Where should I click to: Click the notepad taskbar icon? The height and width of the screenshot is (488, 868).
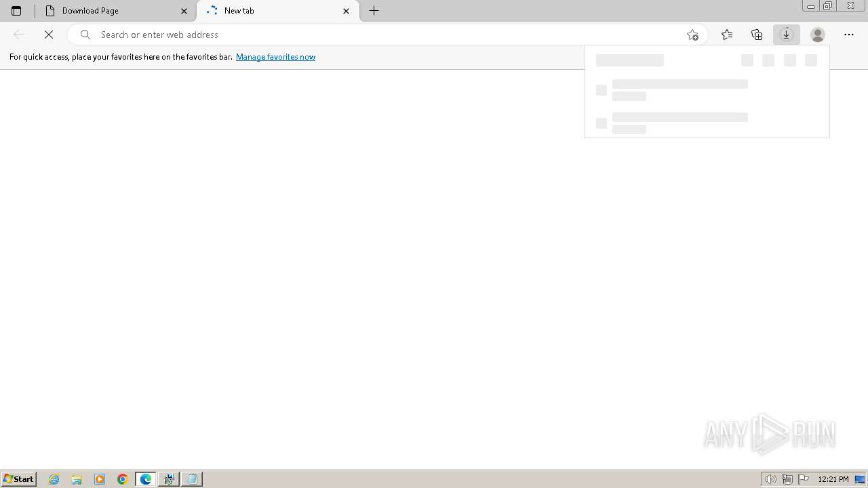pyautogui.click(x=192, y=479)
